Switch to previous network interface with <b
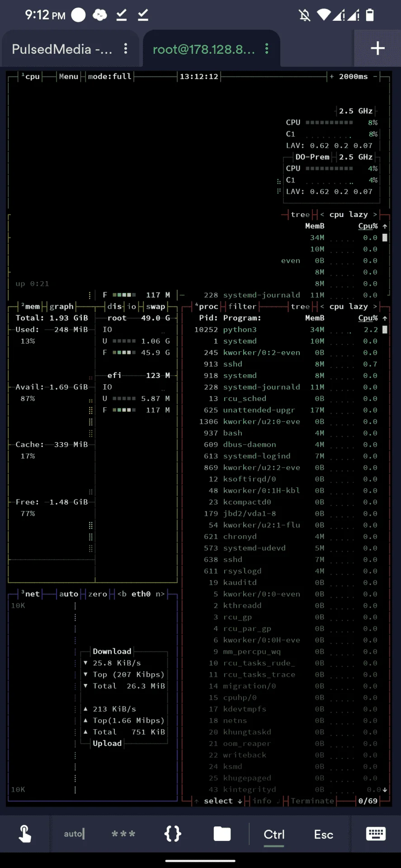 tap(122, 594)
